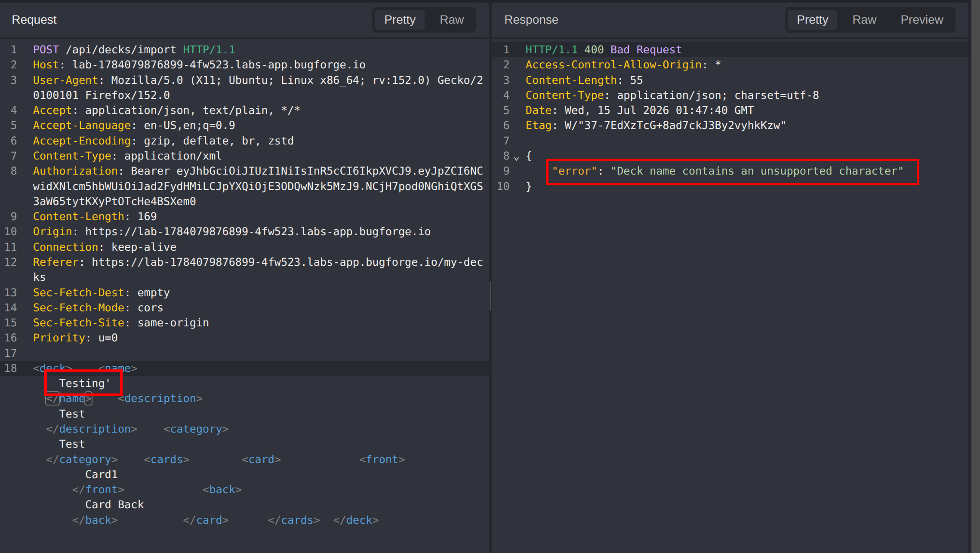
Task: Click Connection keep-alive header
Action: (x=105, y=247)
